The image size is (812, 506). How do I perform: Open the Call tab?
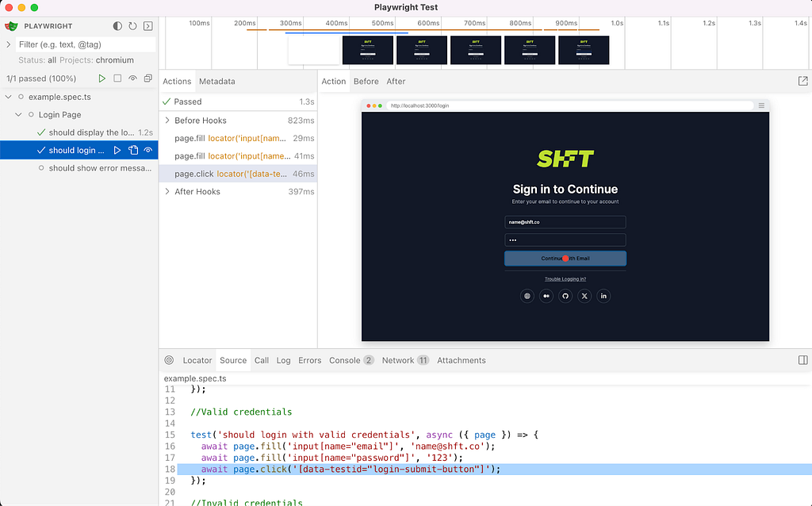tap(262, 361)
